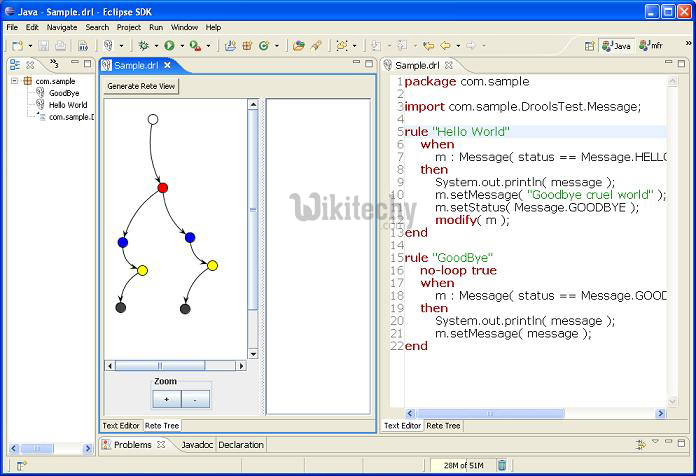696x476 pixels.
Task: Click the green Run button icon
Action: point(169,45)
